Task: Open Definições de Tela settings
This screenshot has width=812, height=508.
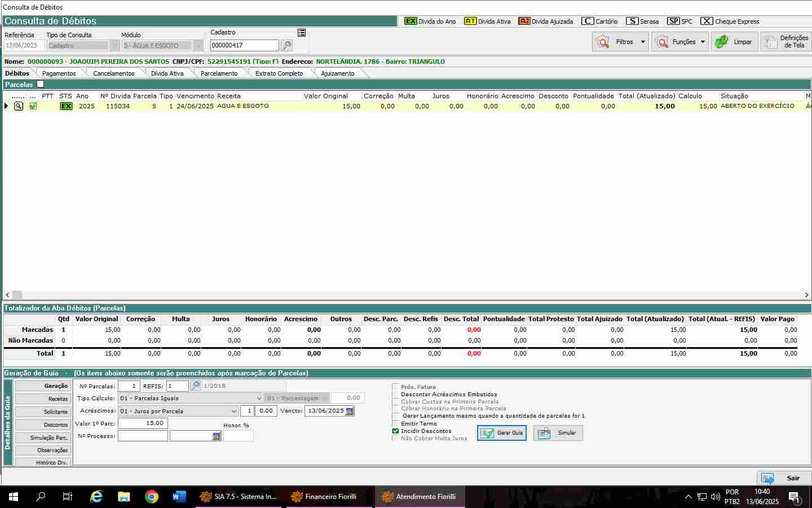Action: point(785,42)
